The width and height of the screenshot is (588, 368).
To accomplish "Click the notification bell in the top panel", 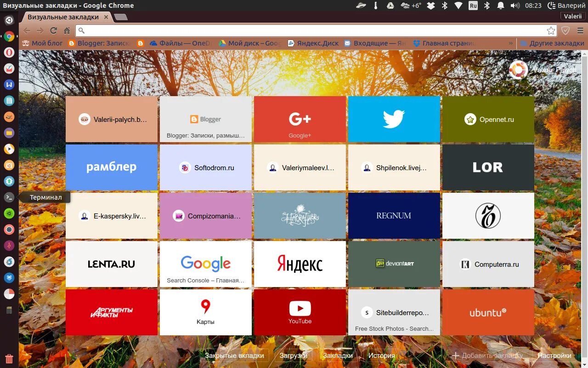I will [x=501, y=6].
